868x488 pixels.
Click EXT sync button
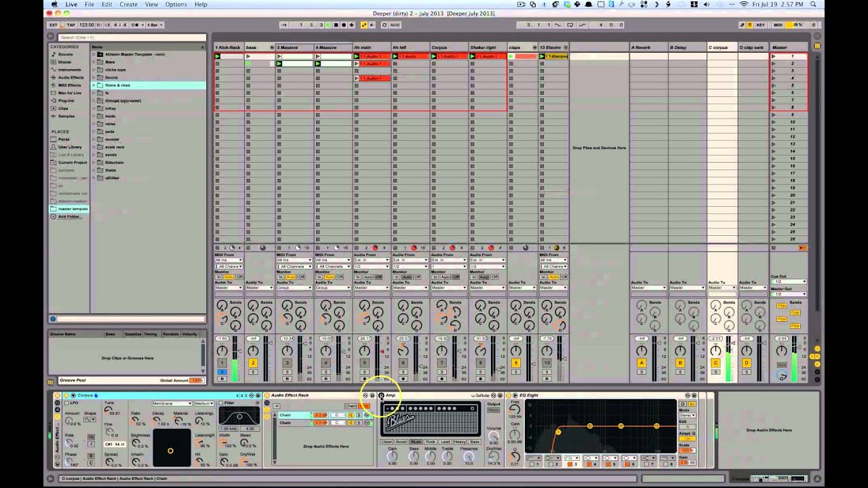[54, 25]
